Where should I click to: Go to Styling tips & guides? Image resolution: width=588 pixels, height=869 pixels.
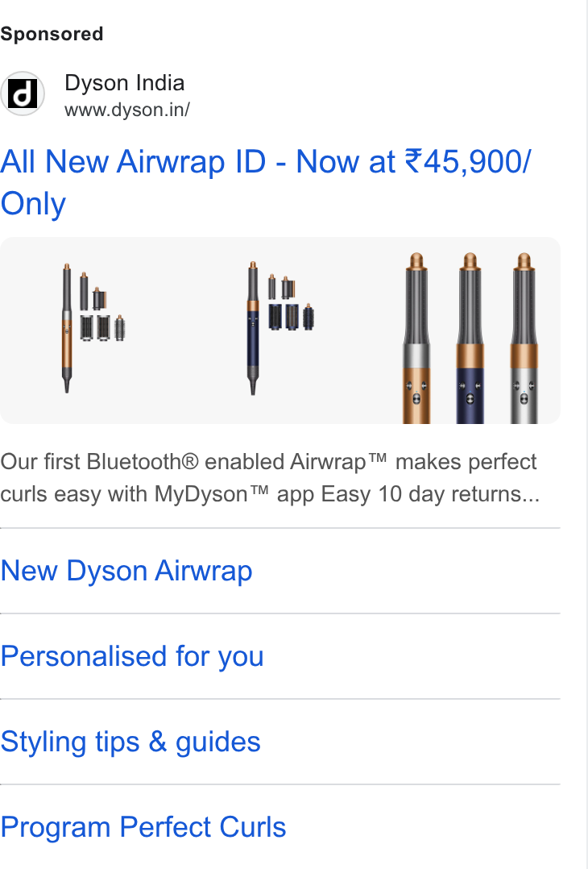click(x=130, y=742)
